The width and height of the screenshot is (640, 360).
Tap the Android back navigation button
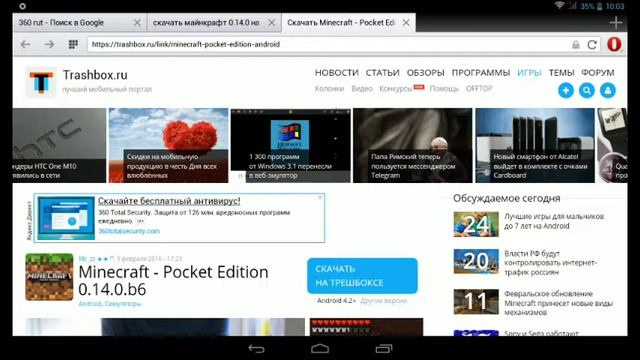coord(257,349)
